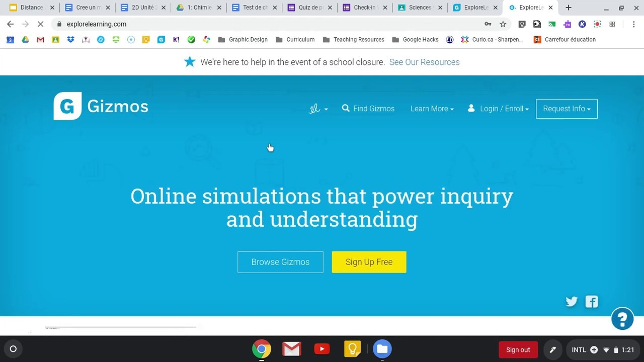Open the Request Info dropdown
This screenshot has height=362, width=644.
pyautogui.click(x=567, y=109)
